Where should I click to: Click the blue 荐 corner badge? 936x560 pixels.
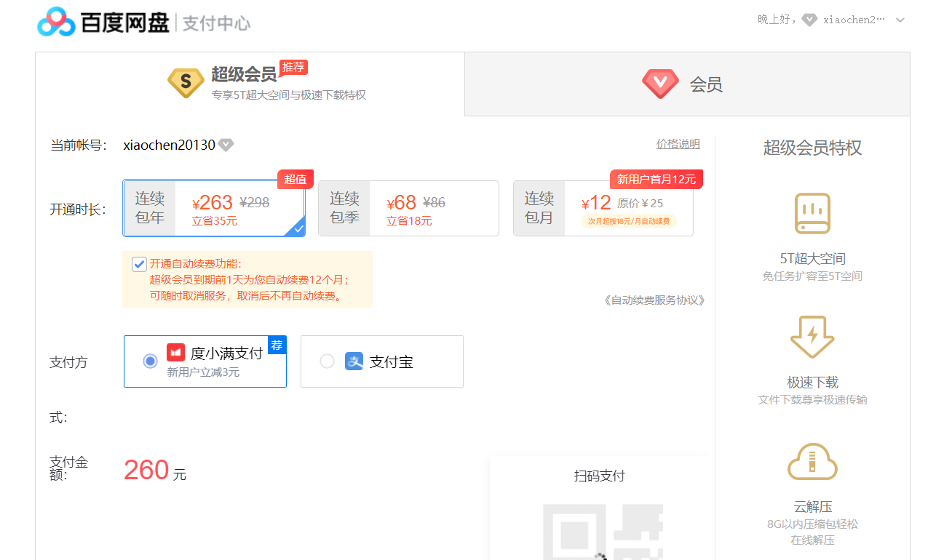(277, 345)
